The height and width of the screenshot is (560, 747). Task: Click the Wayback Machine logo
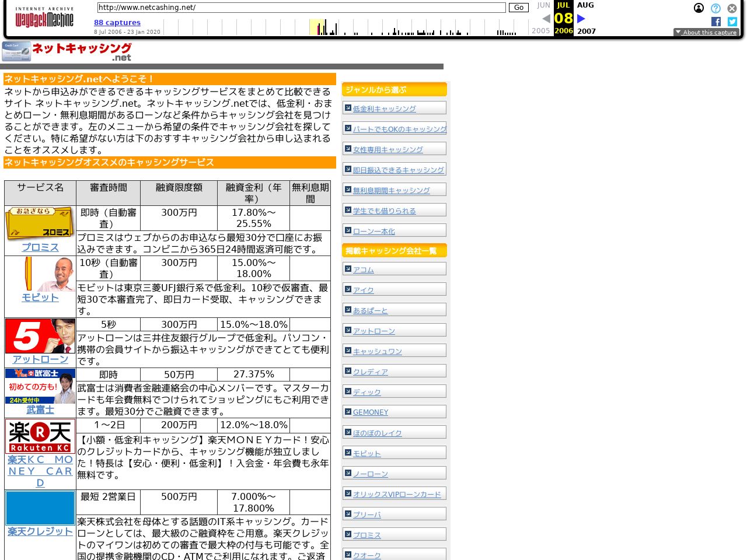click(x=44, y=18)
